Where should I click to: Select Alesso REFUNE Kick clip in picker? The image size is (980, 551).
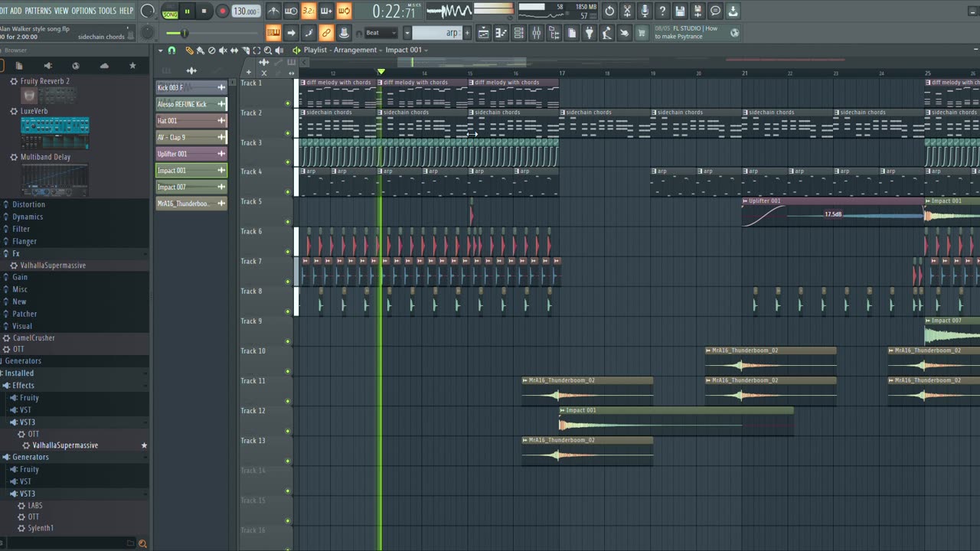(191, 104)
